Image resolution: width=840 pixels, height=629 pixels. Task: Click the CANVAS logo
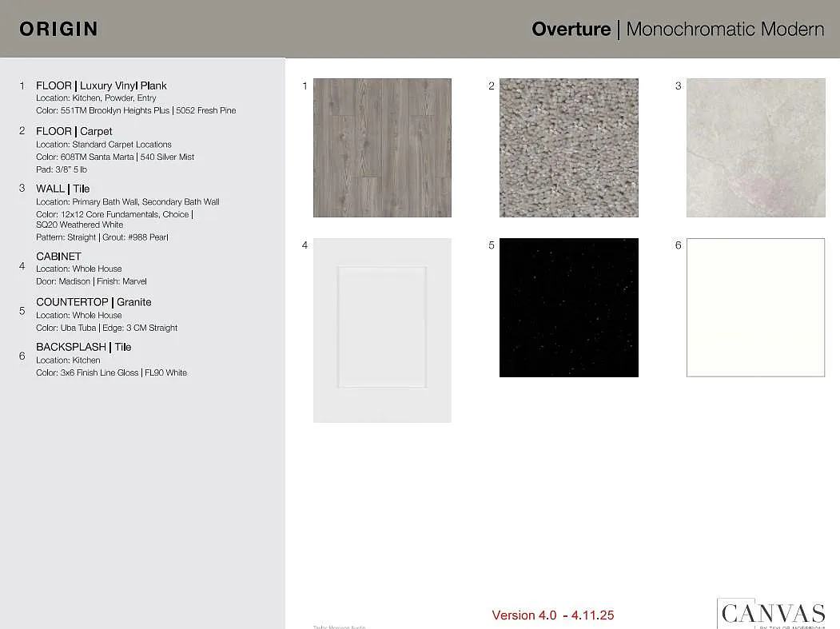[772, 613]
